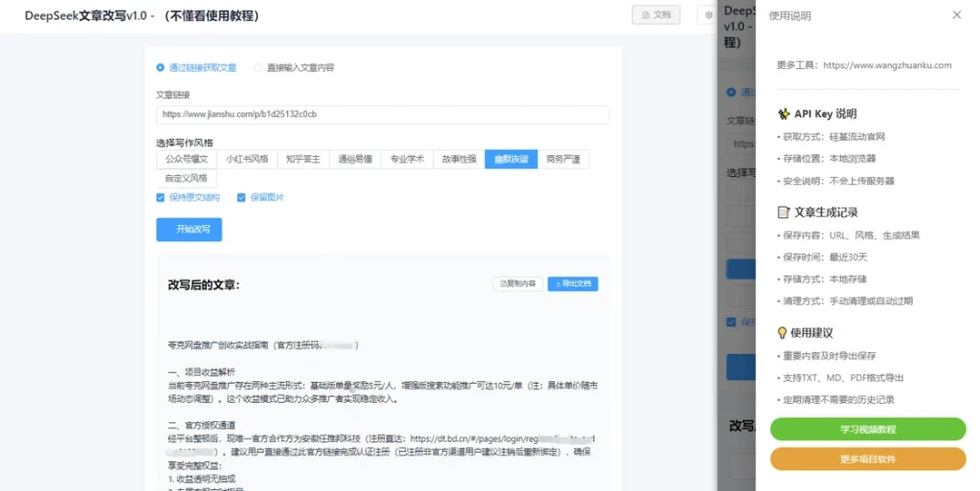Screen dimensions: 980x491
Task: Click the 清理方式:手动清理或自动过期 line
Action: 845,301
